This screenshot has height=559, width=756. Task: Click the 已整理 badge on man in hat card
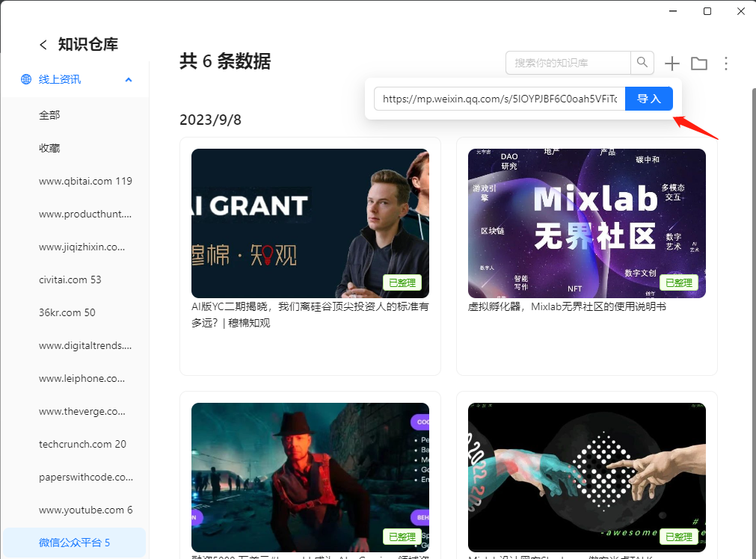click(x=402, y=537)
